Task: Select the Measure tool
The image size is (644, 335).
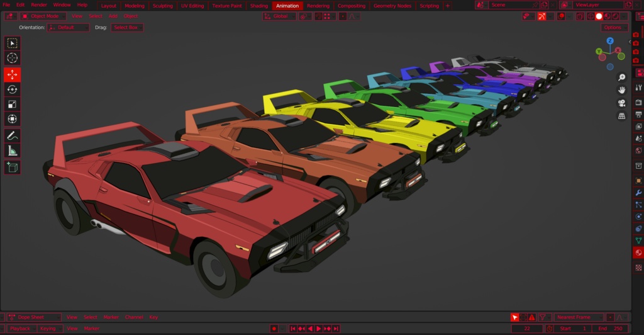Action: click(x=13, y=151)
